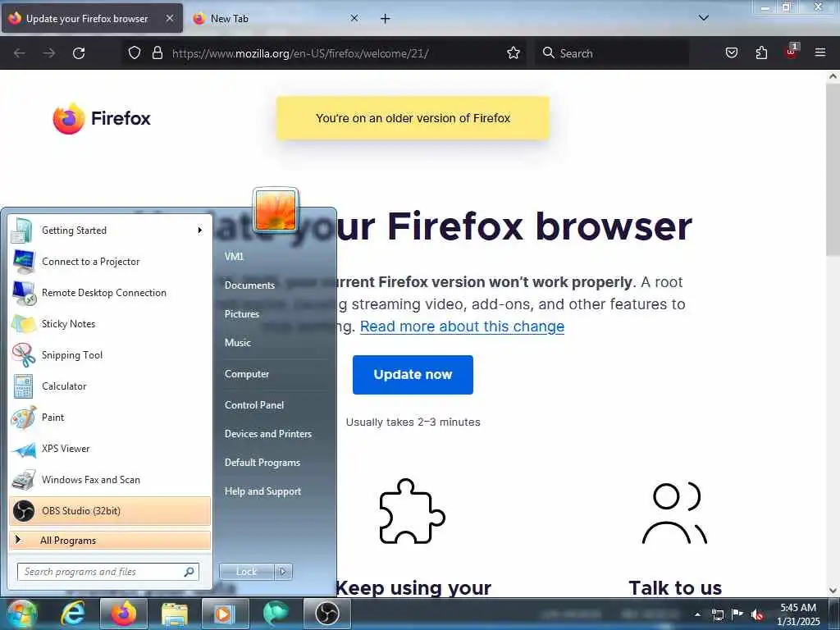Open Connect to a Projector
This screenshot has width=840, height=630.
pos(110,262)
